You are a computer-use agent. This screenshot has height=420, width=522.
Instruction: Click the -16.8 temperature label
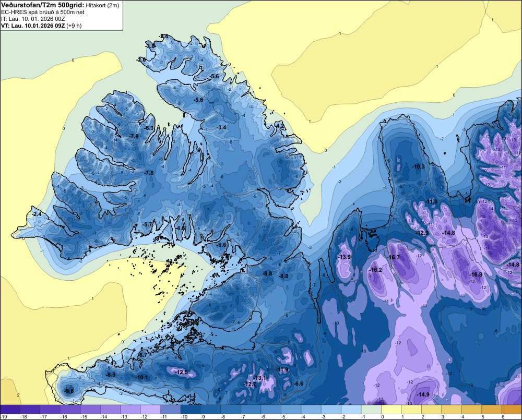tap(476, 274)
